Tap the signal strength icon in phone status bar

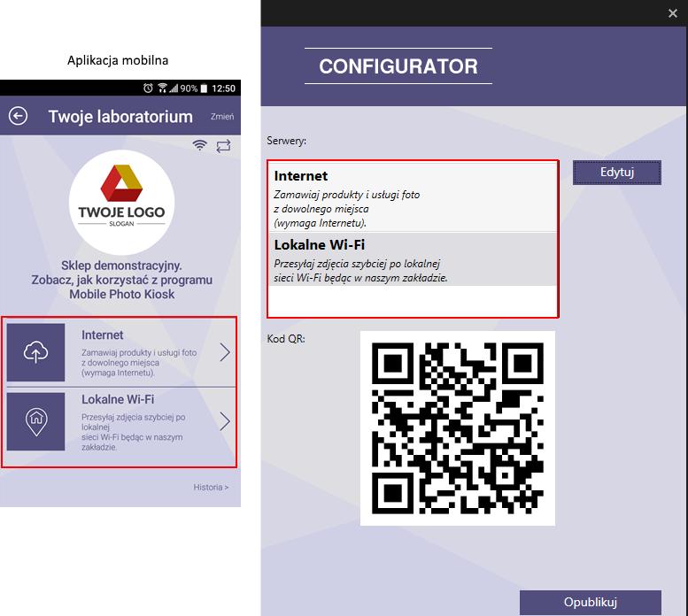pyautogui.click(x=174, y=89)
